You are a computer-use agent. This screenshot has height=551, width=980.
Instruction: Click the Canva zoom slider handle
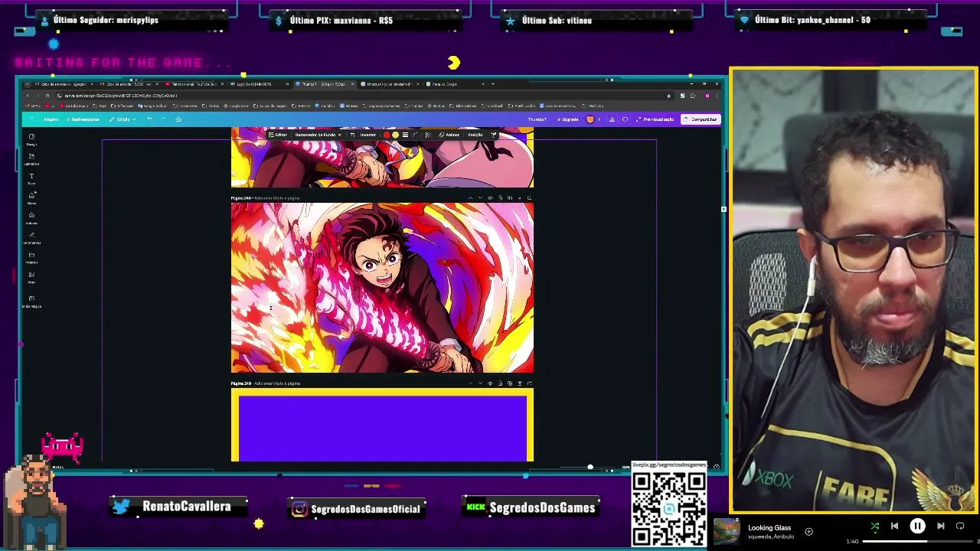coord(590,467)
